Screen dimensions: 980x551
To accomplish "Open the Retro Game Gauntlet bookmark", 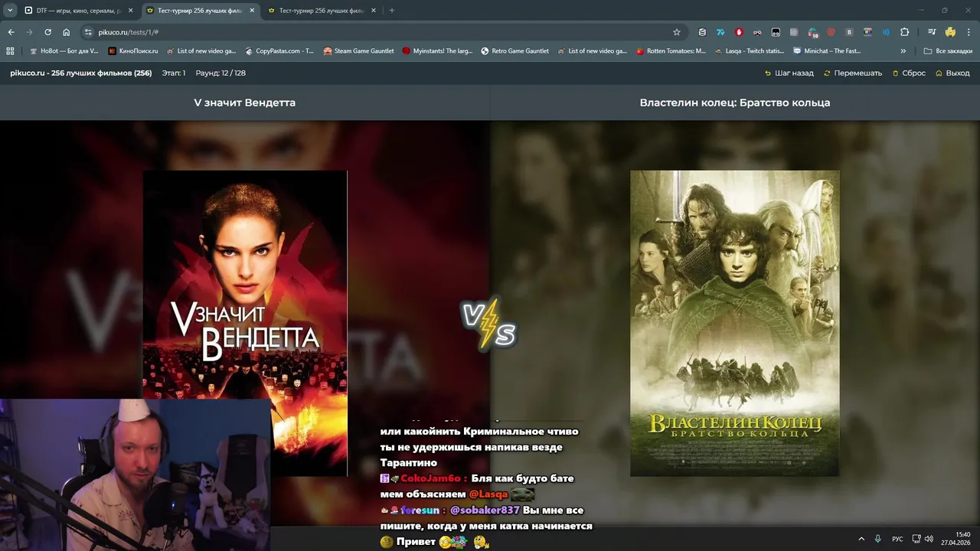I will tap(515, 51).
